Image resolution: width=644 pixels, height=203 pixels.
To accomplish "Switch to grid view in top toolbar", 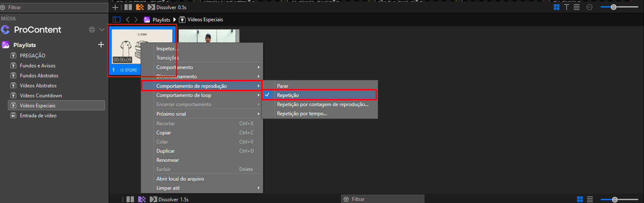I will coord(557,7).
